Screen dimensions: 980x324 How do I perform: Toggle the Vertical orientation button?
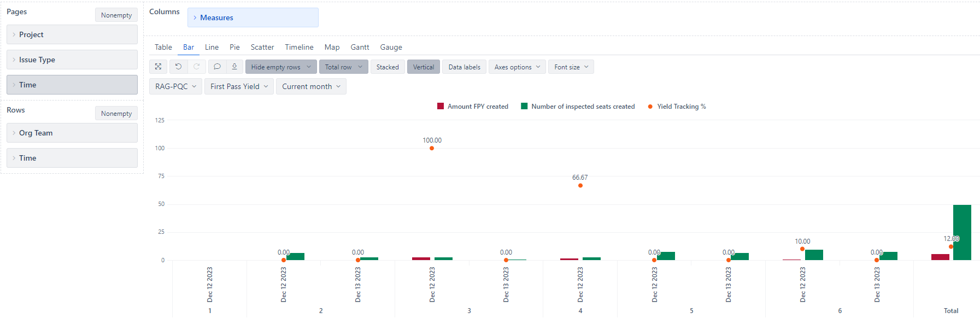pos(424,67)
